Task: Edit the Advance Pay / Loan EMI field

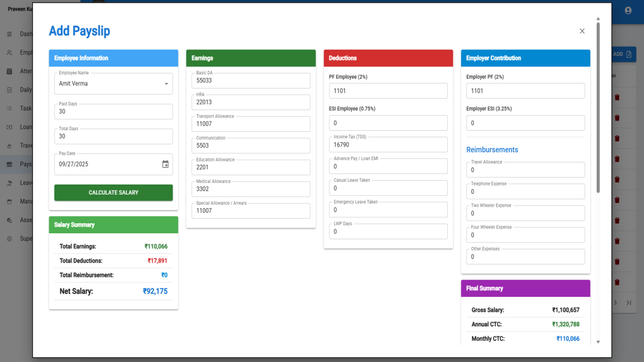Action: coord(388,166)
